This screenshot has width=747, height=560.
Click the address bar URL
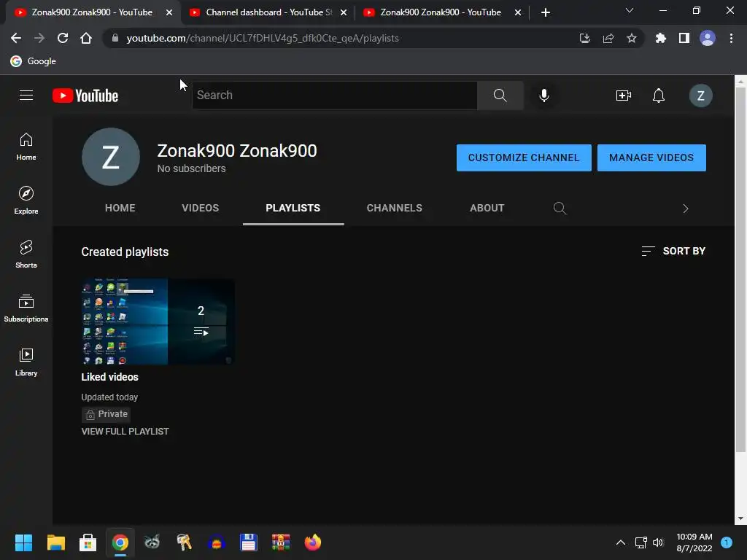coord(263,38)
